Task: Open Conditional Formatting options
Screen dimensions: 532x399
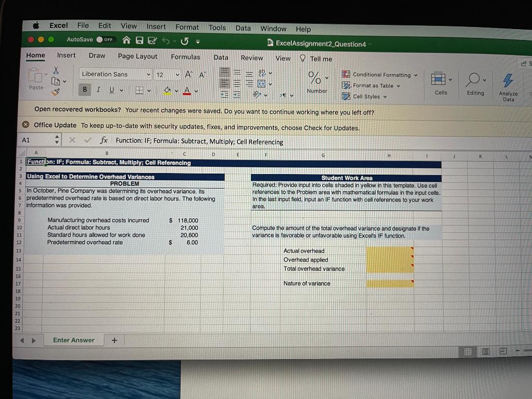Action: (x=381, y=74)
